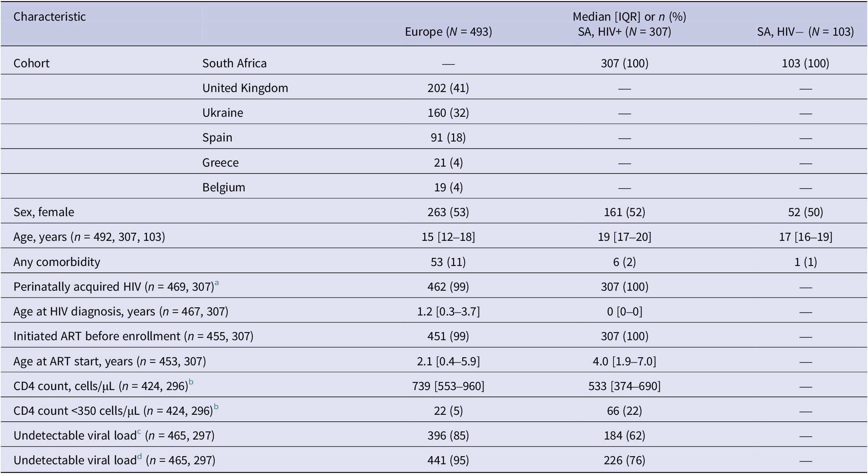Click the United Kingdom cohort cell

[x=245, y=88]
